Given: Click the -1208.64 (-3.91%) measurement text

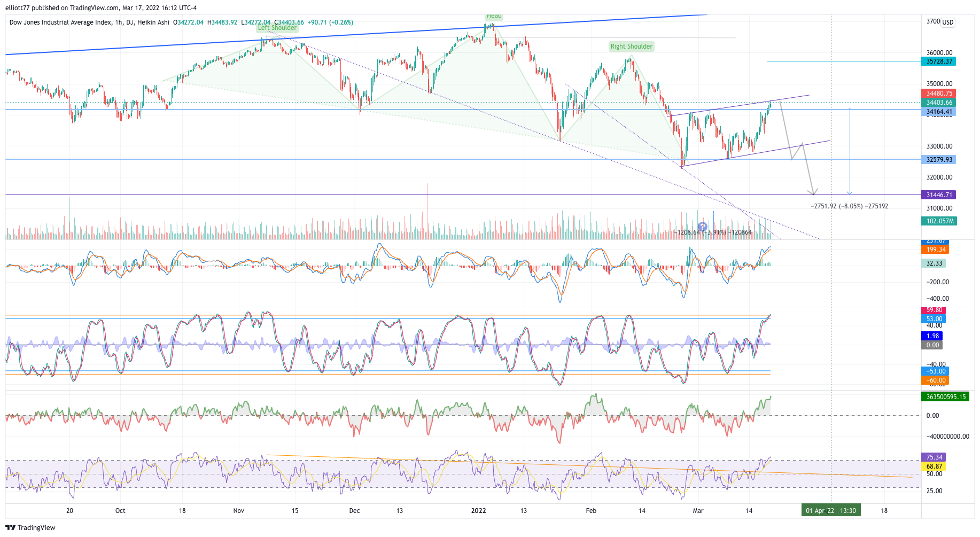Looking at the screenshot, I should click(x=713, y=232).
